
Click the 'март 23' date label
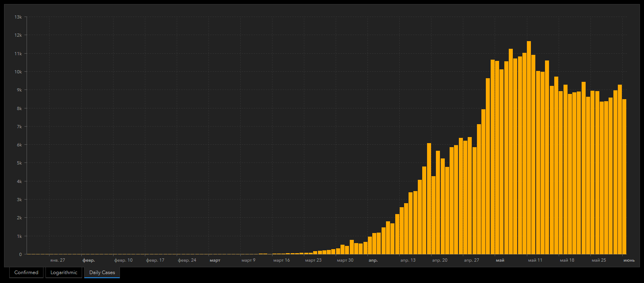(313, 260)
